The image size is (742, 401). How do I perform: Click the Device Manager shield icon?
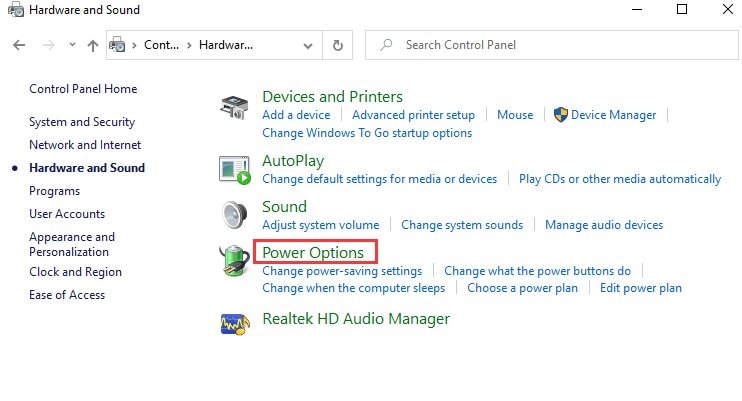(560, 115)
